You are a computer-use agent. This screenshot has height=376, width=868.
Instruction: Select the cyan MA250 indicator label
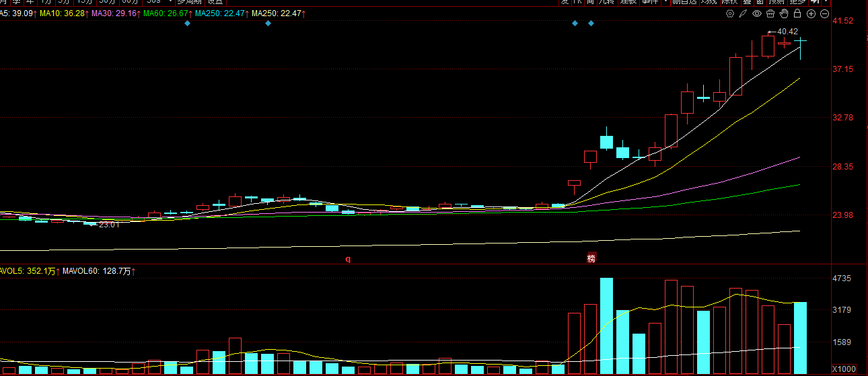tap(222, 13)
